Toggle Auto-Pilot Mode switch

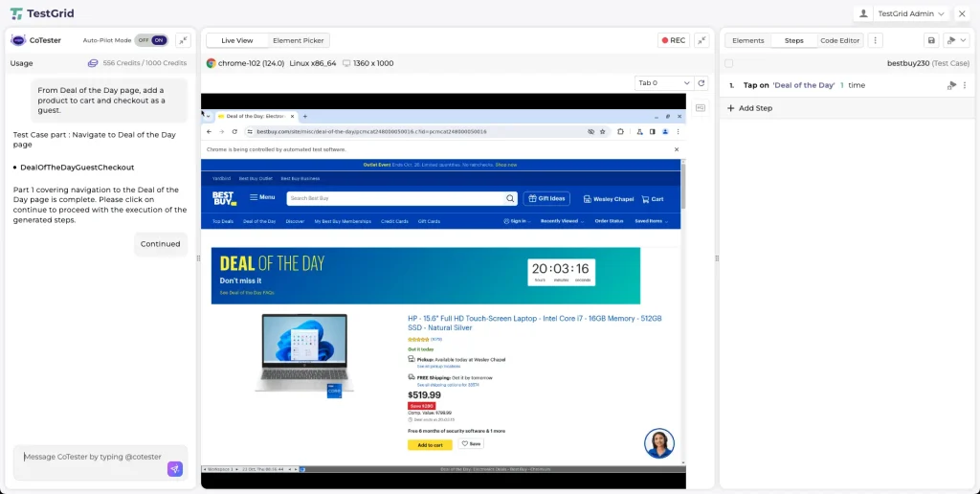151,40
